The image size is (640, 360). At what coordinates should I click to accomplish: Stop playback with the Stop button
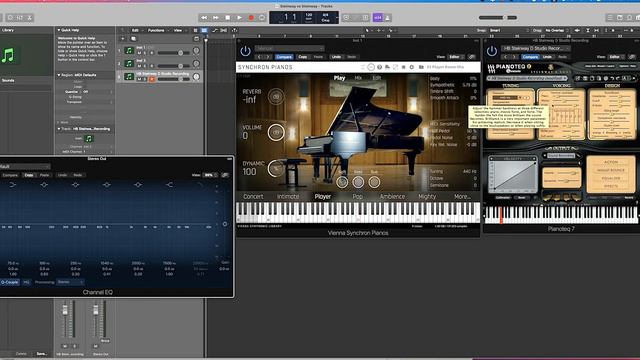227,18
